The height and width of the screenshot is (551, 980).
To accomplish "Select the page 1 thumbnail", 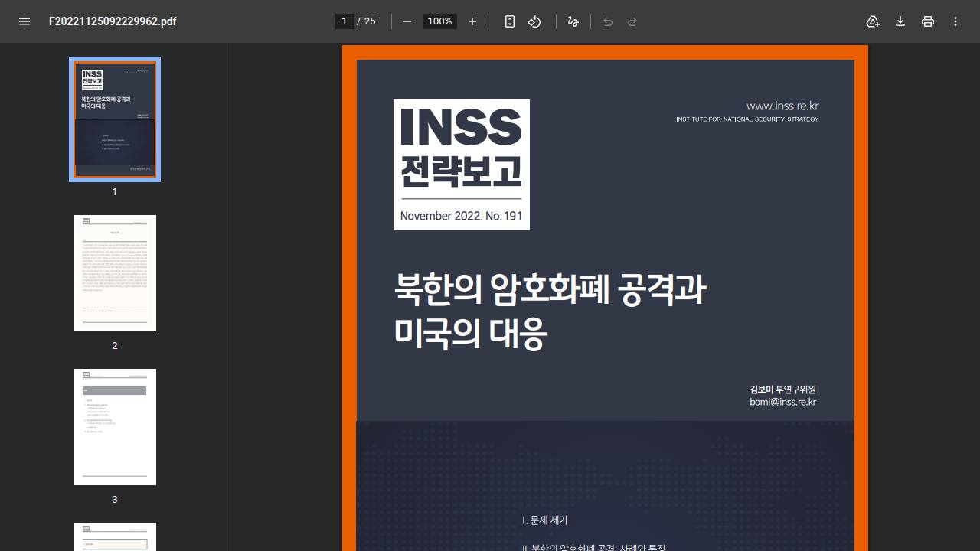I will pos(115,119).
